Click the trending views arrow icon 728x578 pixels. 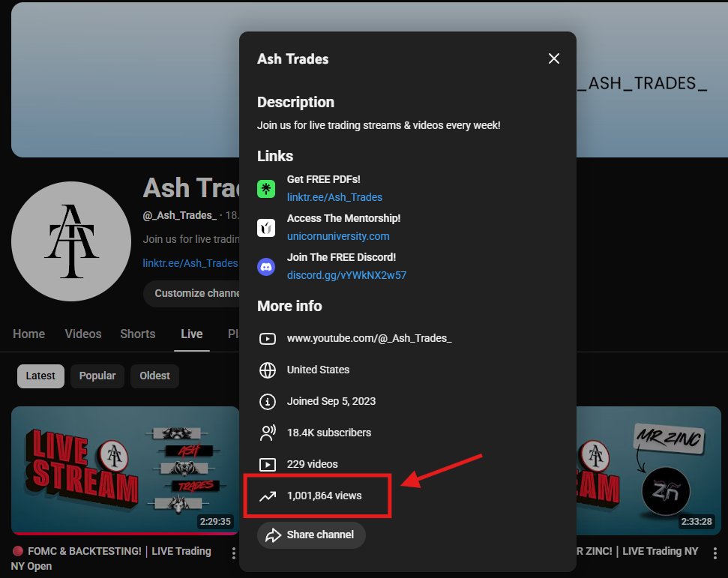click(x=268, y=496)
